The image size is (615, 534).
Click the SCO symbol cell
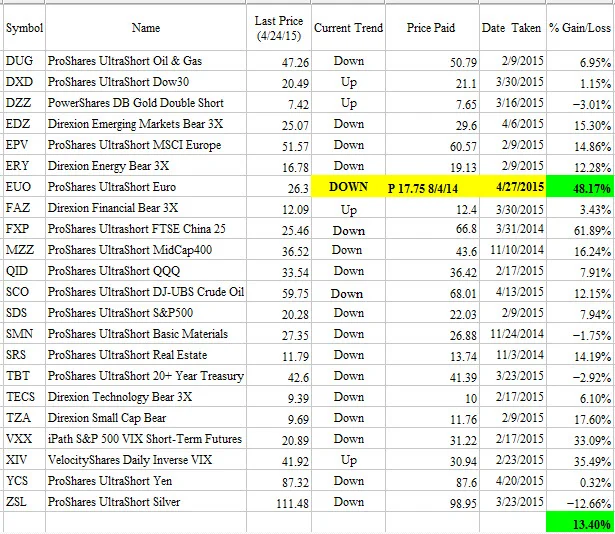coord(24,292)
